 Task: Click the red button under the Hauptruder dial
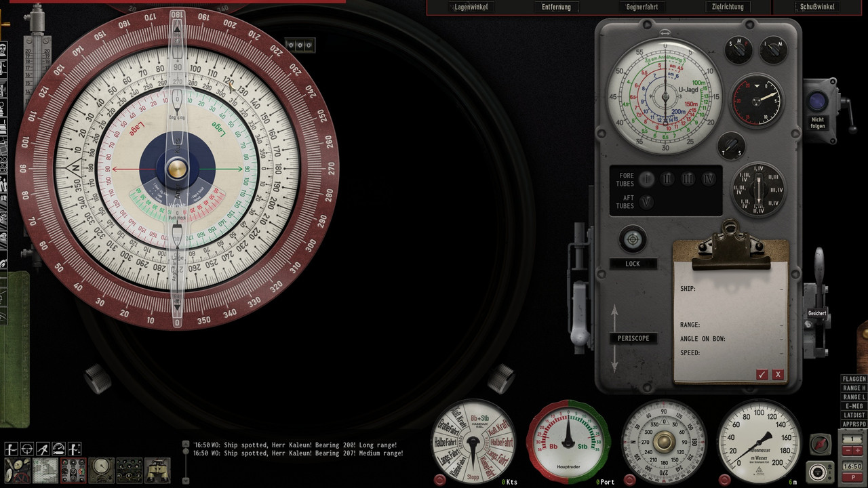(534, 480)
